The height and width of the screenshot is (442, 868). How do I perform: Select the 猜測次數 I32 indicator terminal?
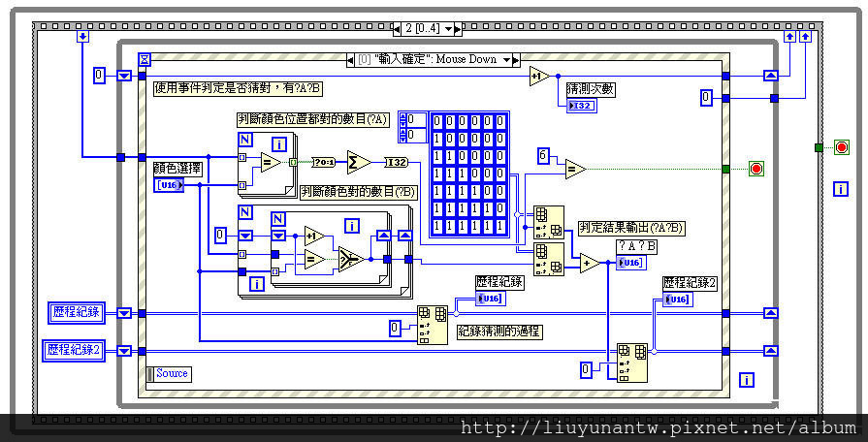581,106
